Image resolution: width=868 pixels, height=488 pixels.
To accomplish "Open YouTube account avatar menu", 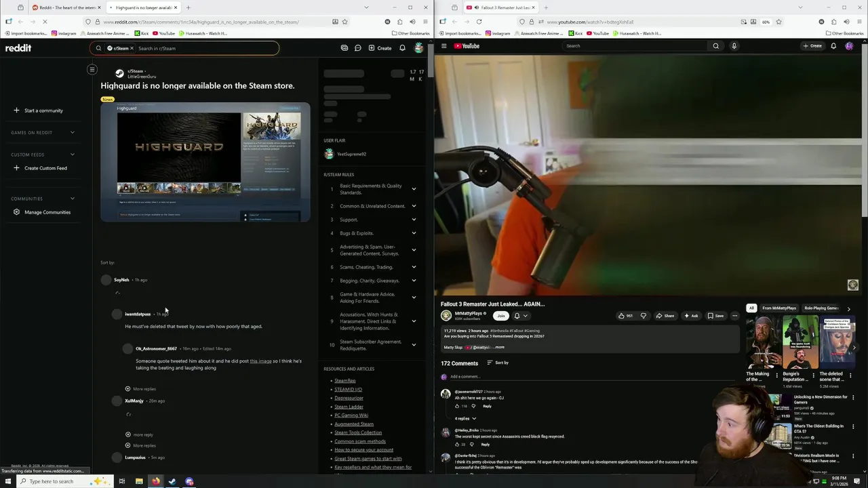I will 850,46.
